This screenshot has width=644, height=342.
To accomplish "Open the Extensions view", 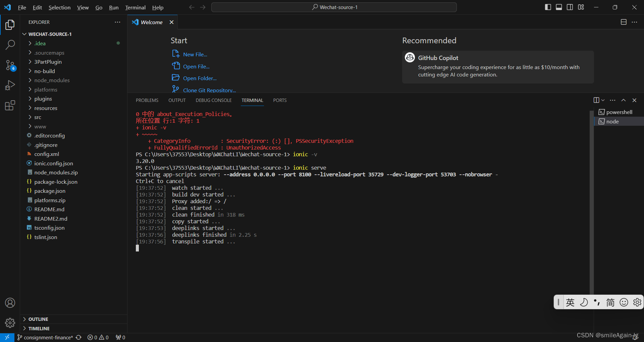I will (x=10, y=105).
